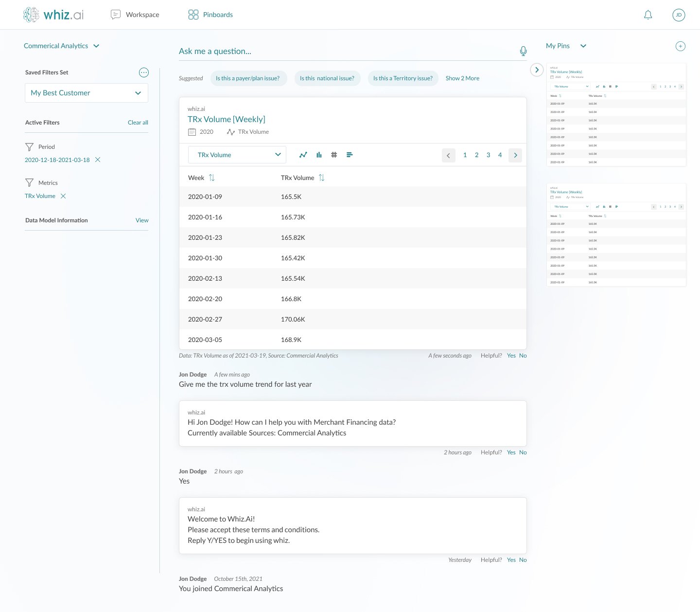The height and width of the screenshot is (612, 700).
Task: Open the notifications bell
Action: [x=648, y=15]
